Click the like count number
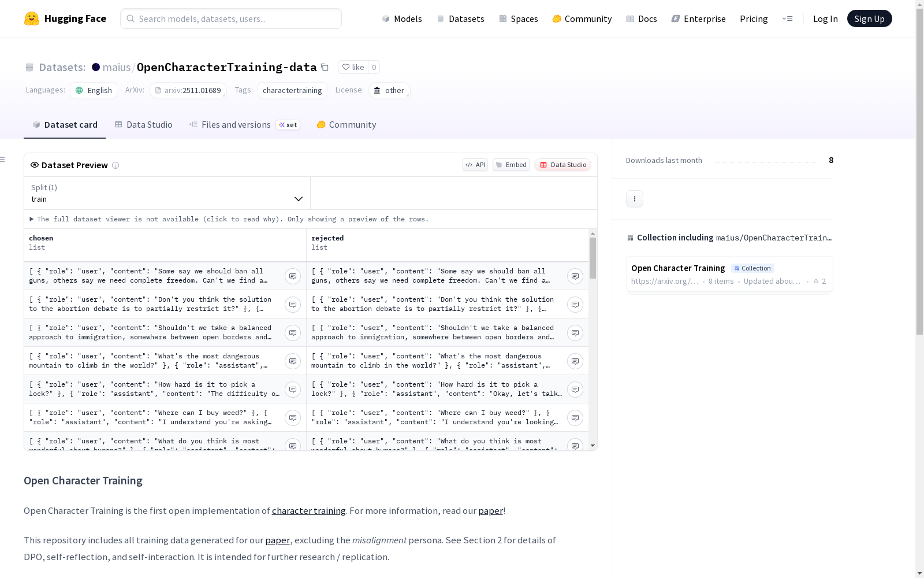This screenshot has height=578, width=924. pyautogui.click(x=374, y=67)
